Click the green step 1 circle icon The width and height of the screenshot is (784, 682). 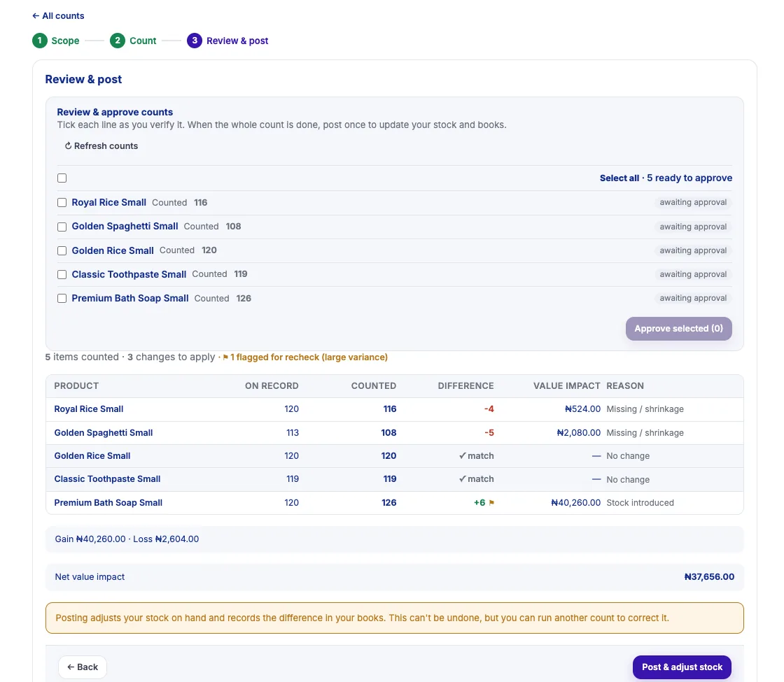pos(40,41)
